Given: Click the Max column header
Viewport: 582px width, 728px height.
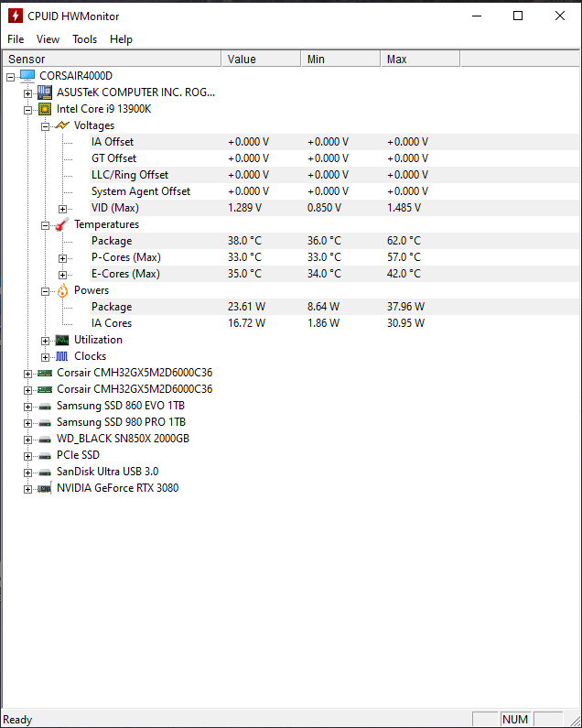Looking at the screenshot, I should [419, 59].
